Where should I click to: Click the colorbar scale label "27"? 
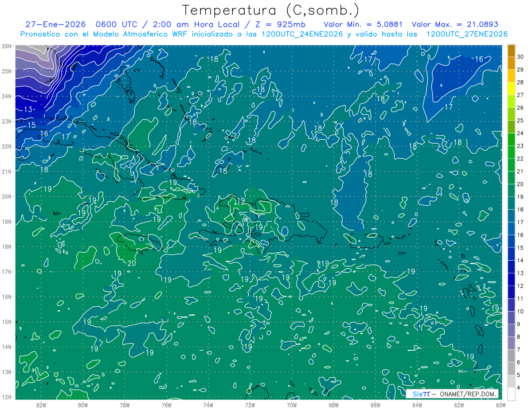click(x=520, y=95)
